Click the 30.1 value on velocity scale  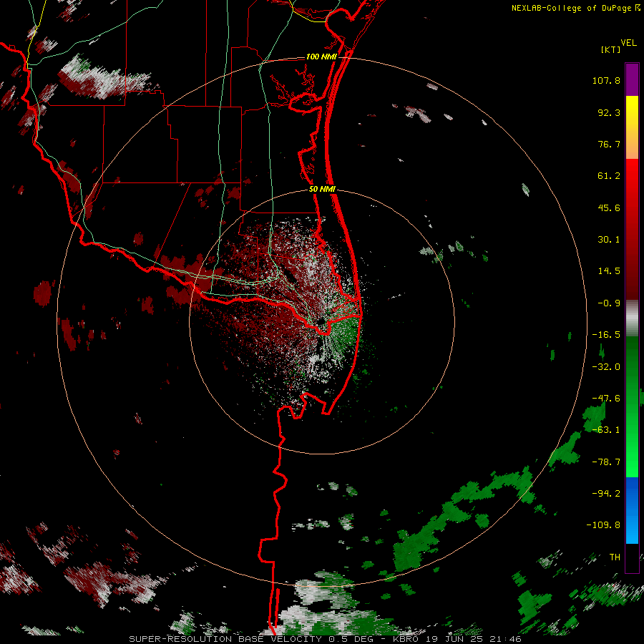tap(609, 240)
